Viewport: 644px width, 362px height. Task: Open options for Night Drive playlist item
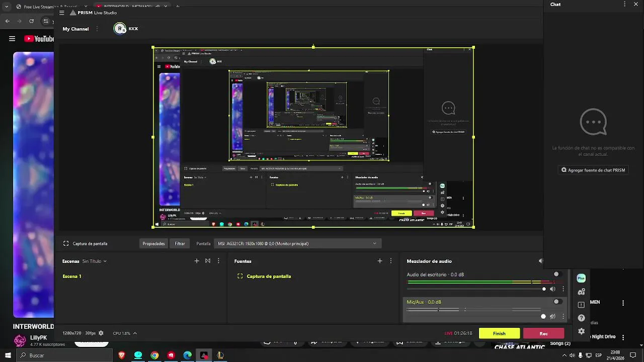(x=623, y=337)
